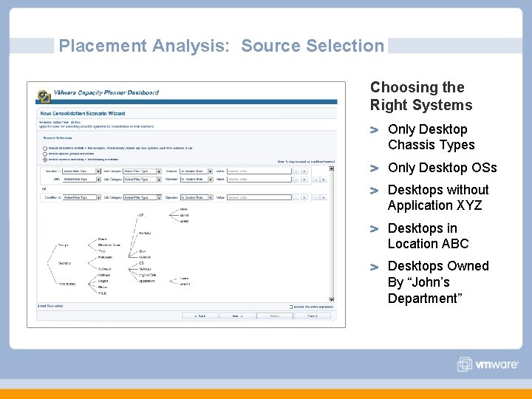This screenshot has height=399, width=532.
Task: Click the 'Performance' node in the tree diagram
Action: (66, 284)
